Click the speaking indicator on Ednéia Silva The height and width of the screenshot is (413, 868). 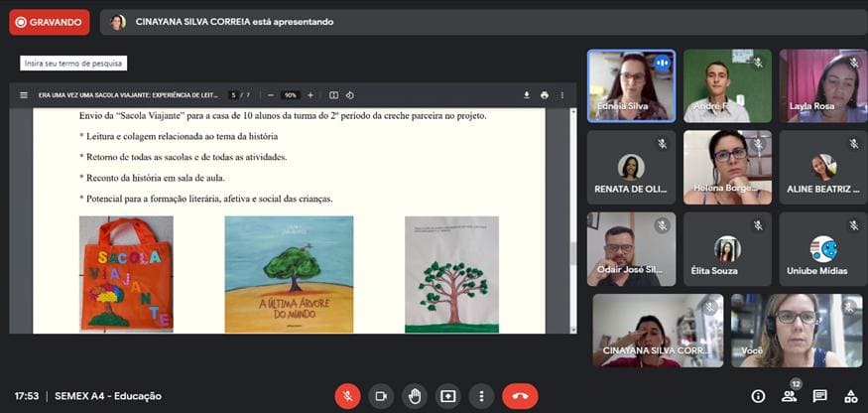[662, 64]
